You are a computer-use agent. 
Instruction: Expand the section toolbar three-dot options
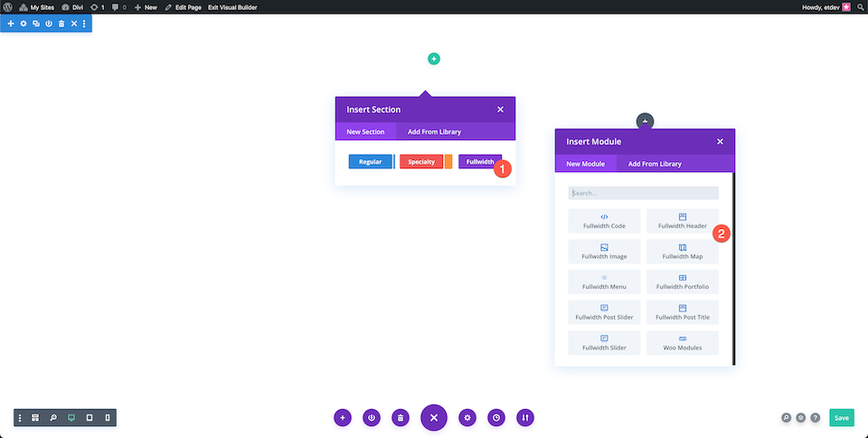tap(84, 24)
